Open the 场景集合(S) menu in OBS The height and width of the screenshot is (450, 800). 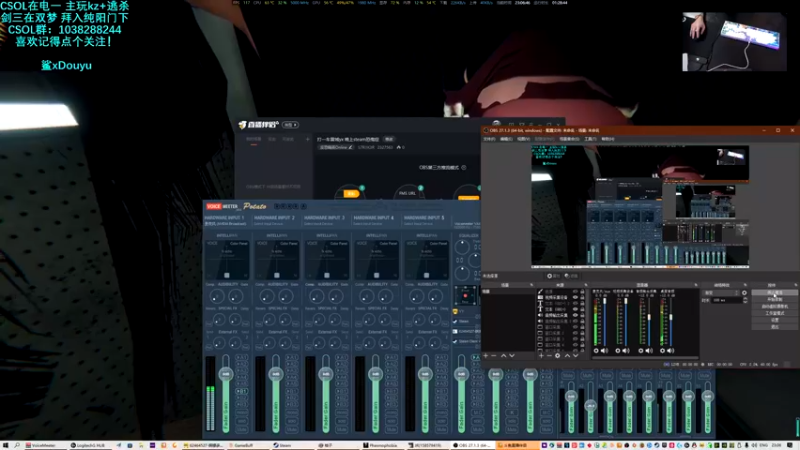(569, 139)
